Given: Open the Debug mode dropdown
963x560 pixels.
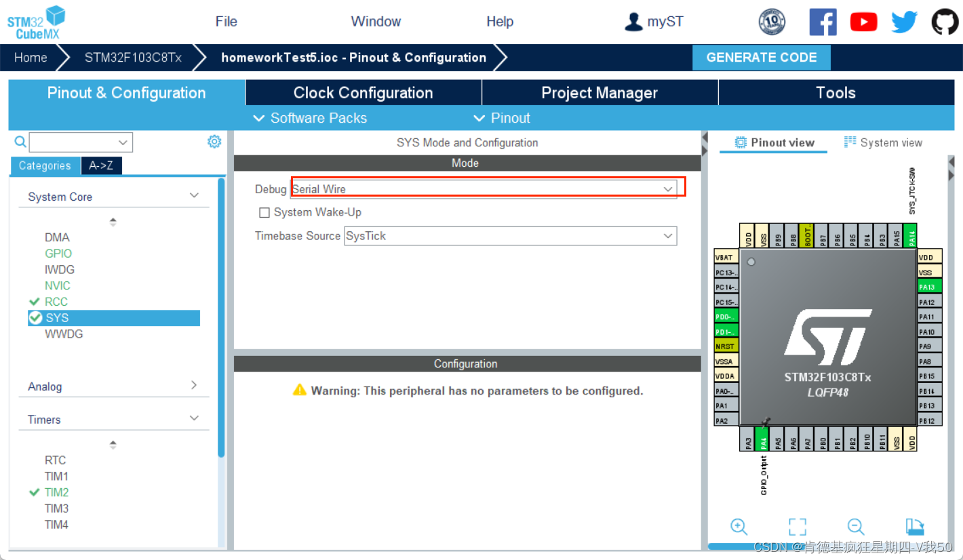Looking at the screenshot, I should click(484, 189).
